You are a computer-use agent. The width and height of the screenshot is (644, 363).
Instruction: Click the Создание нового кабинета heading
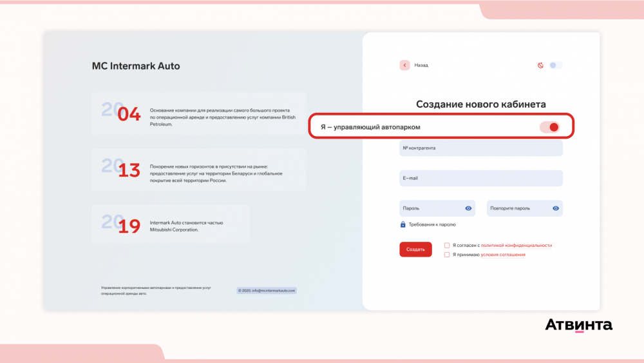(x=481, y=104)
